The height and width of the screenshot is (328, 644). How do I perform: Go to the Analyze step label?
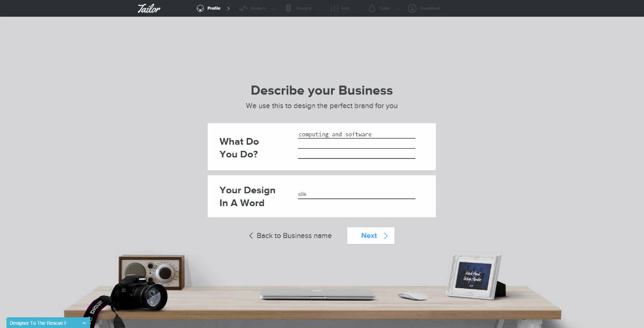click(x=258, y=8)
